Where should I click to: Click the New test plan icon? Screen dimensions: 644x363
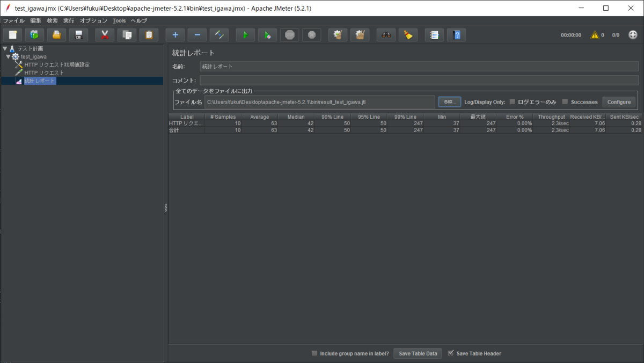tap(13, 35)
